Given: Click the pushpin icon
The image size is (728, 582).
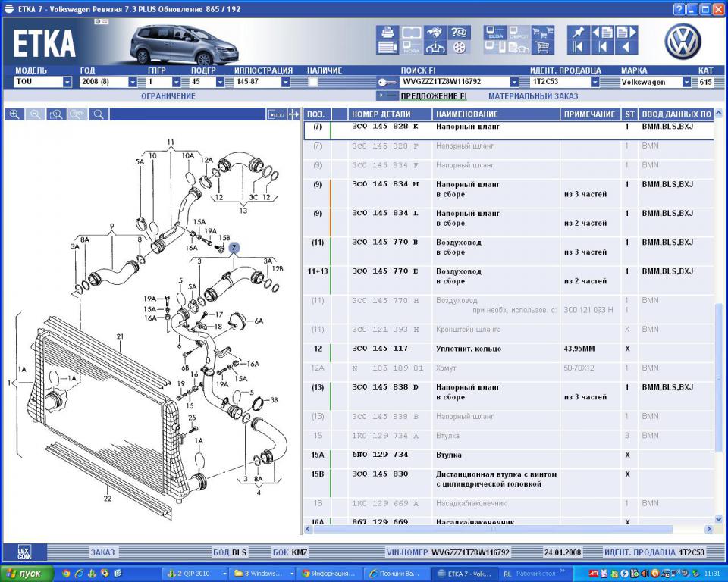Looking at the screenshot, I should coord(578,33).
